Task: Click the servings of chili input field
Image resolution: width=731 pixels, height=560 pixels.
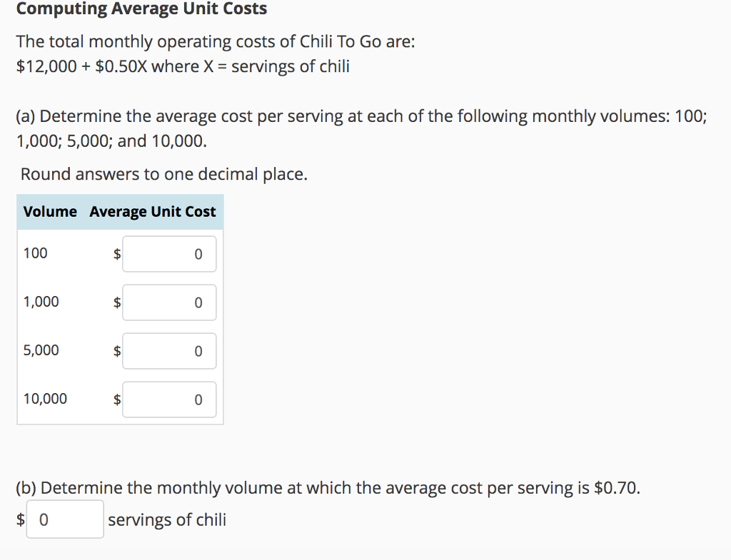Action: point(64,519)
